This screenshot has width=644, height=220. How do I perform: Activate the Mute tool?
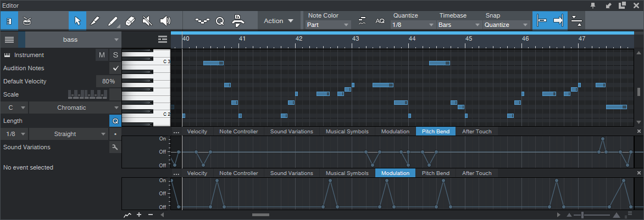click(x=147, y=21)
